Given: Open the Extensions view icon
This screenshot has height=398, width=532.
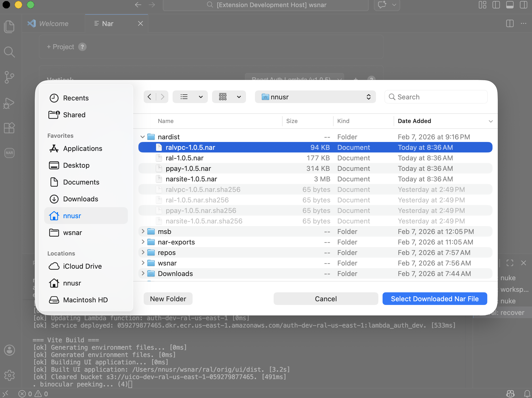Looking at the screenshot, I should (9, 128).
